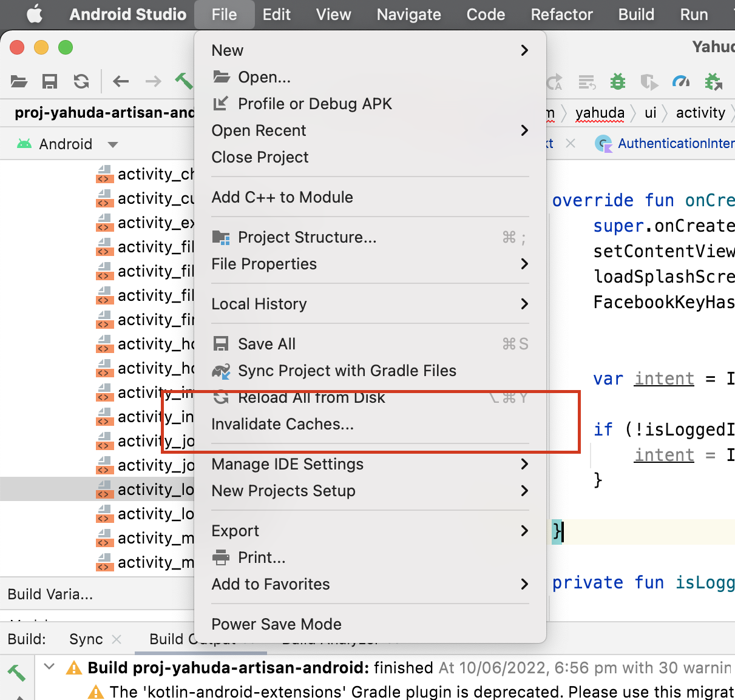Click the open folder toolbar icon
735x700 pixels.
pyautogui.click(x=19, y=81)
